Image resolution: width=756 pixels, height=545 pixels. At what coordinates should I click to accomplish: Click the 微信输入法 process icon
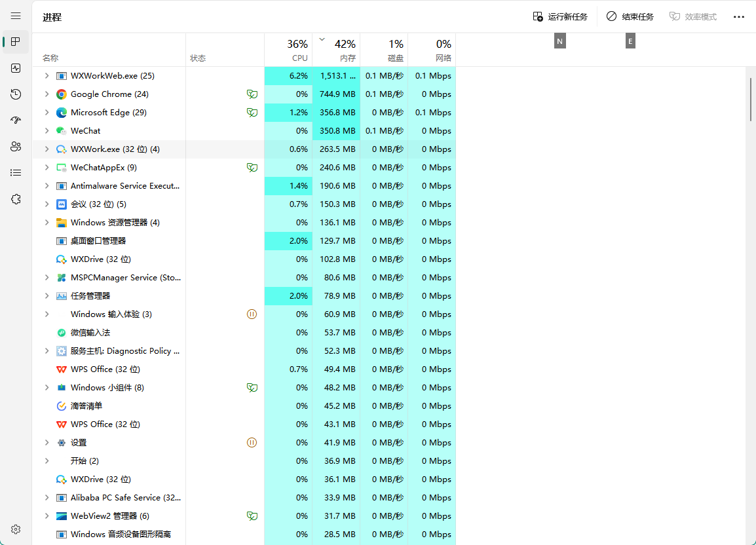click(61, 332)
